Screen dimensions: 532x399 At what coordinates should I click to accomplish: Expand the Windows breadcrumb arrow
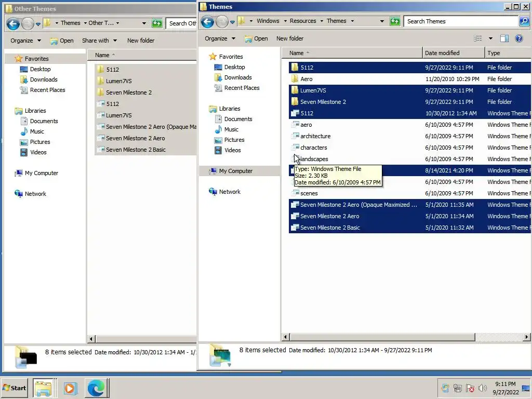coord(286,21)
